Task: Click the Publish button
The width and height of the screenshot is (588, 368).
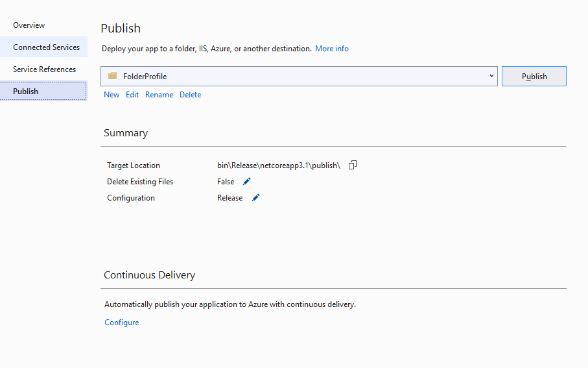Action: (x=534, y=76)
